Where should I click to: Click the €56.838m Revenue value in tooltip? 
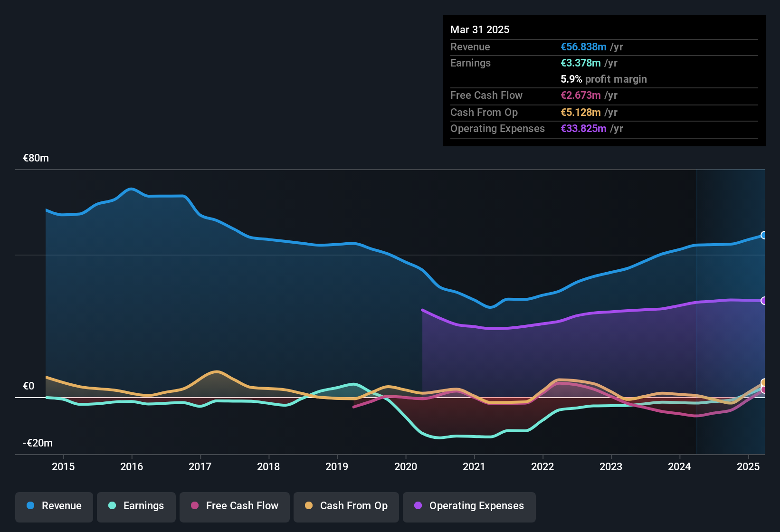point(583,47)
